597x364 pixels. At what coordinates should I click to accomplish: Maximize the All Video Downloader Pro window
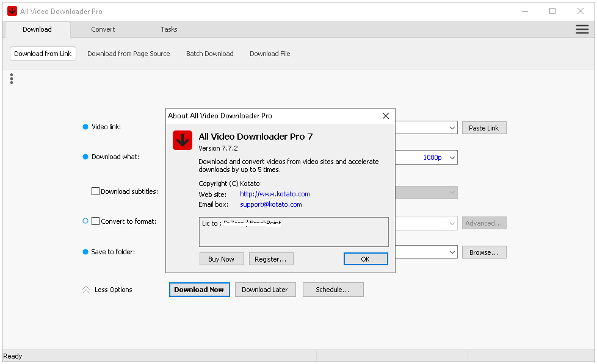tap(552, 11)
